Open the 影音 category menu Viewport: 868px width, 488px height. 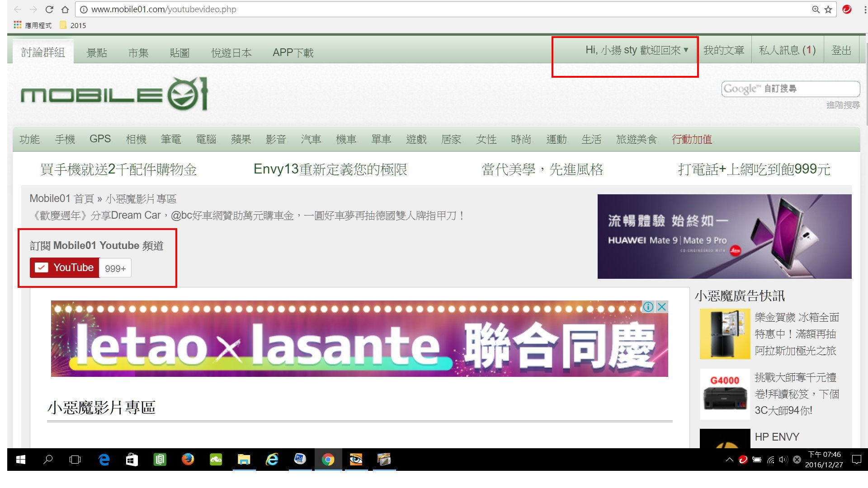tap(276, 139)
